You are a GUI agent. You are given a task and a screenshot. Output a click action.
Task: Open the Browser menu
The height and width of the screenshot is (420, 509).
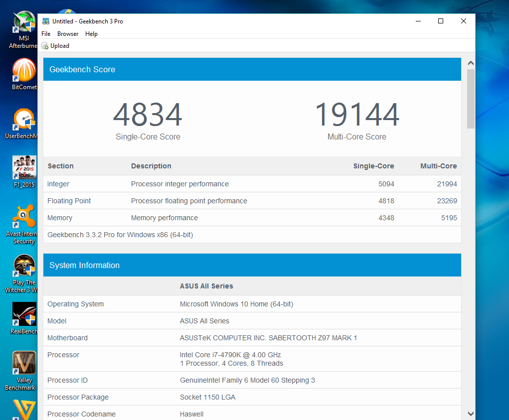68,34
